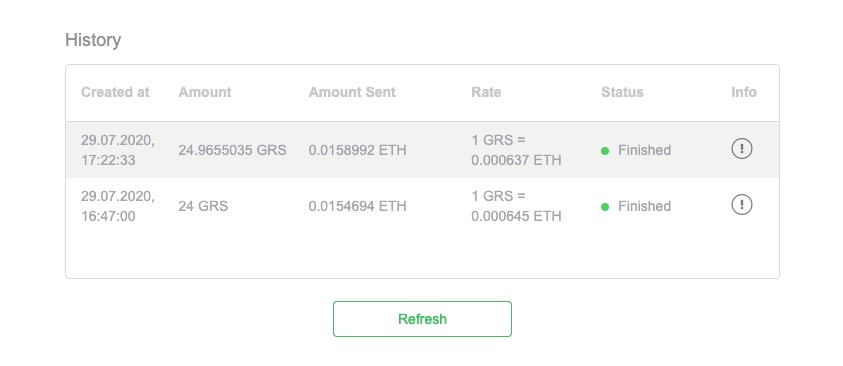
Task: Click the History section heading
Action: coord(93,40)
